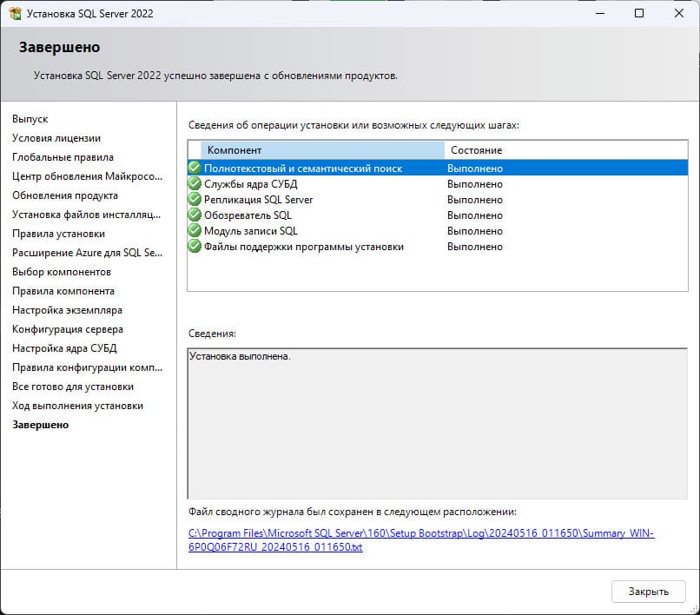700x615 pixels.
Task: Click the Установка SQL Server 2022 window title
Action: point(89,13)
